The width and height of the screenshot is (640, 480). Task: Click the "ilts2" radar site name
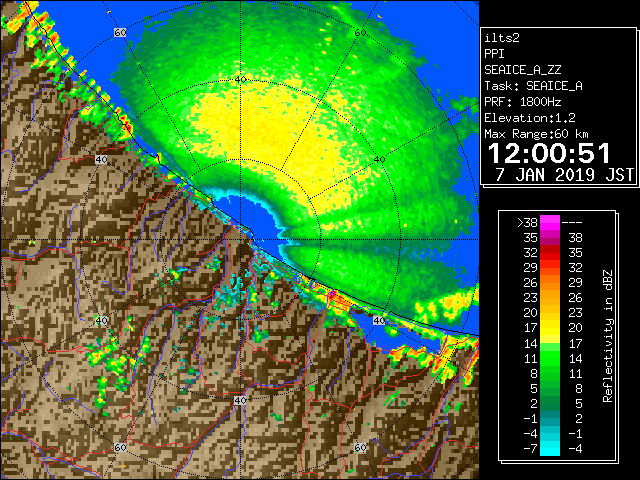point(502,38)
